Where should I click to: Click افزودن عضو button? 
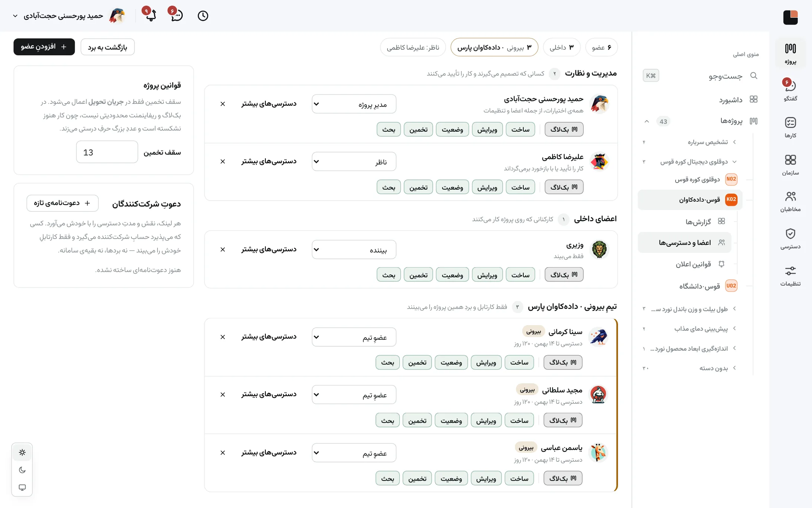tap(44, 47)
